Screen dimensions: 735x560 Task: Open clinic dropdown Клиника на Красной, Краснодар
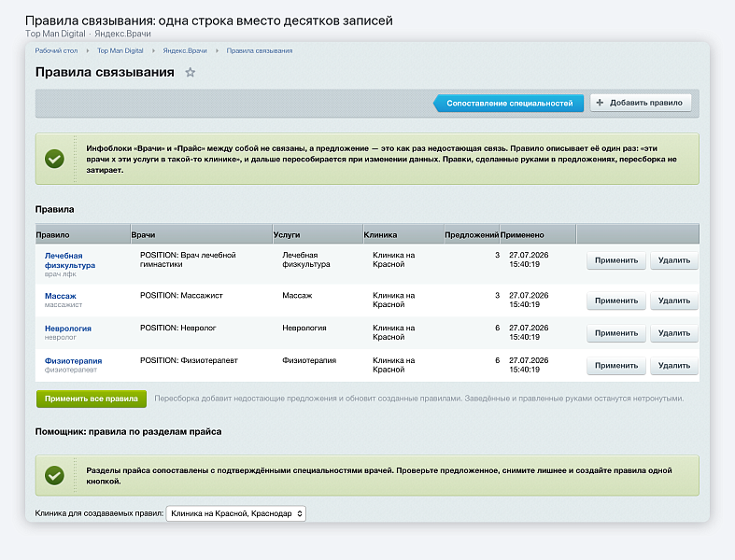tap(235, 513)
